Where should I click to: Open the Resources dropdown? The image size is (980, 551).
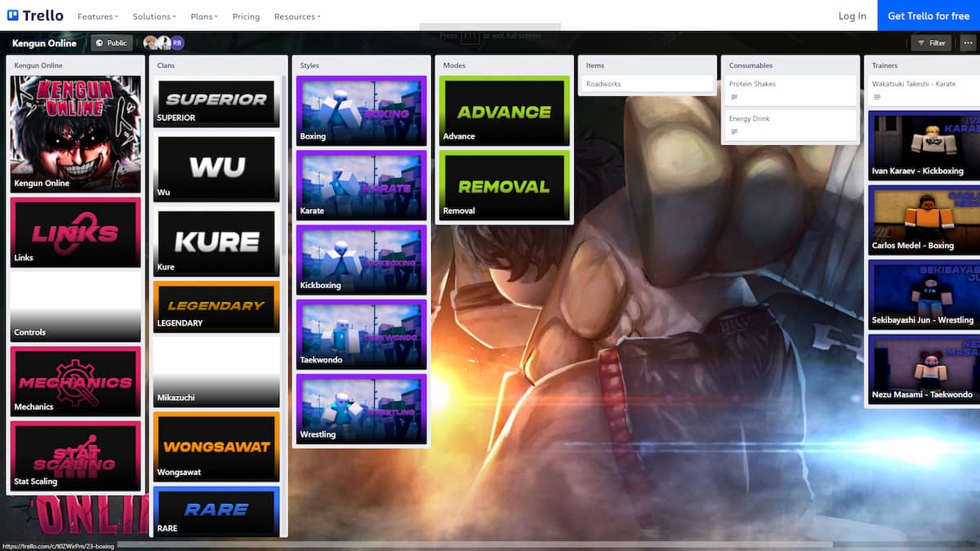tap(296, 16)
